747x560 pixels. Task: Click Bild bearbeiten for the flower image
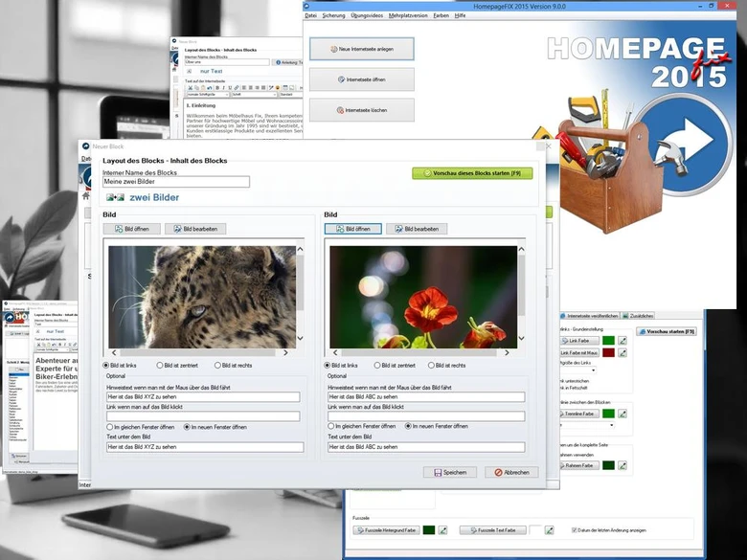pyautogui.click(x=417, y=229)
